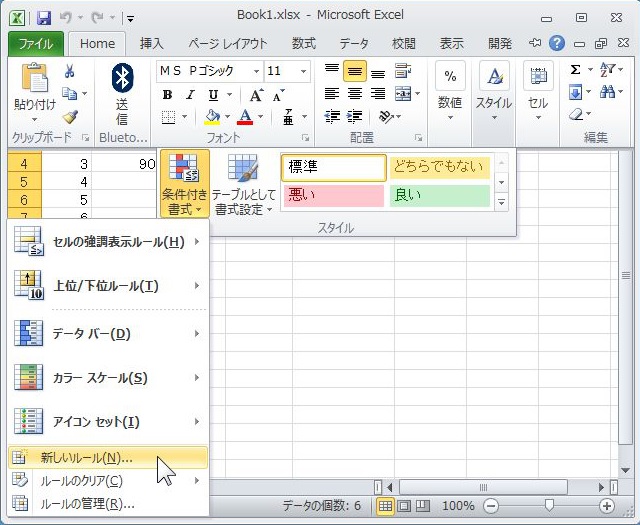This screenshot has width=640, height=525.
Task: Open テーブルとして書式設定 dropdown
Action: tap(244, 183)
